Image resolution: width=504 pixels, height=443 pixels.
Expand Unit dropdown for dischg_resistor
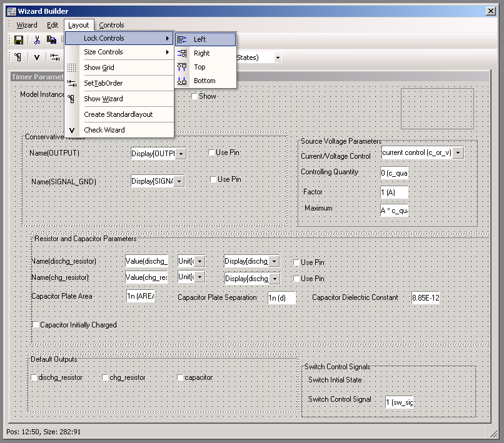click(x=200, y=260)
